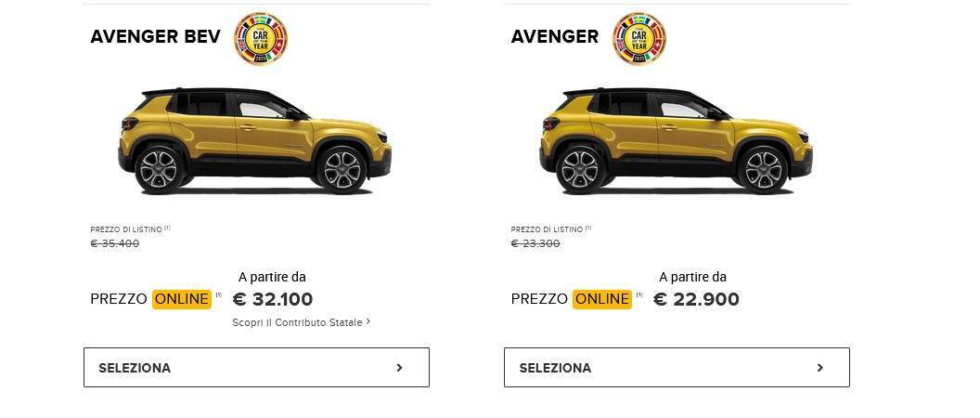Open footnote beside Avenger Prezzo di Listino
The width and height of the screenshot is (980, 418).
click(x=588, y=228)
